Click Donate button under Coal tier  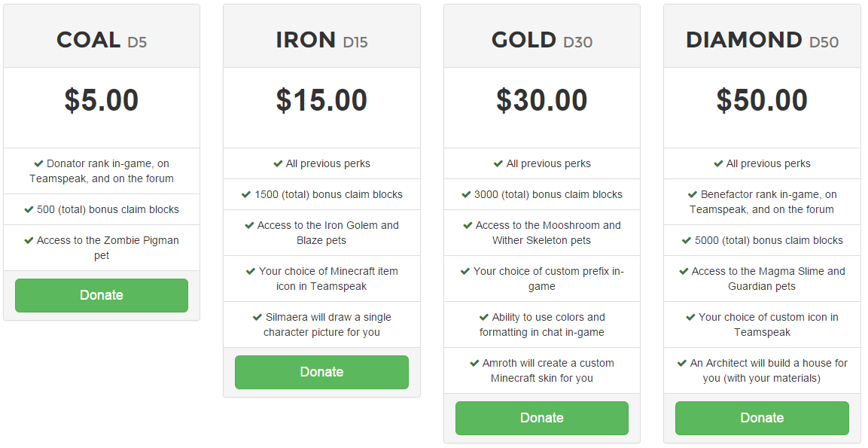click(102, 295)
